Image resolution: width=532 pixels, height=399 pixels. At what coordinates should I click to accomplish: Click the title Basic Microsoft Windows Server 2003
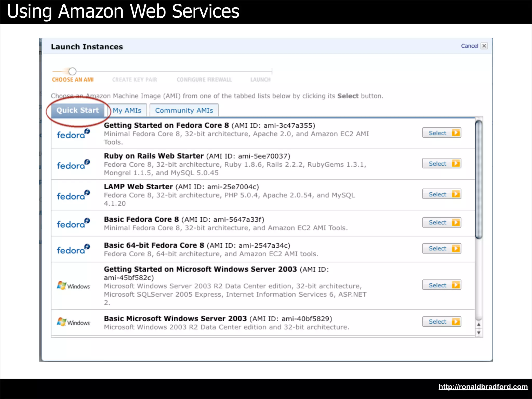click(x=175, y=318)
